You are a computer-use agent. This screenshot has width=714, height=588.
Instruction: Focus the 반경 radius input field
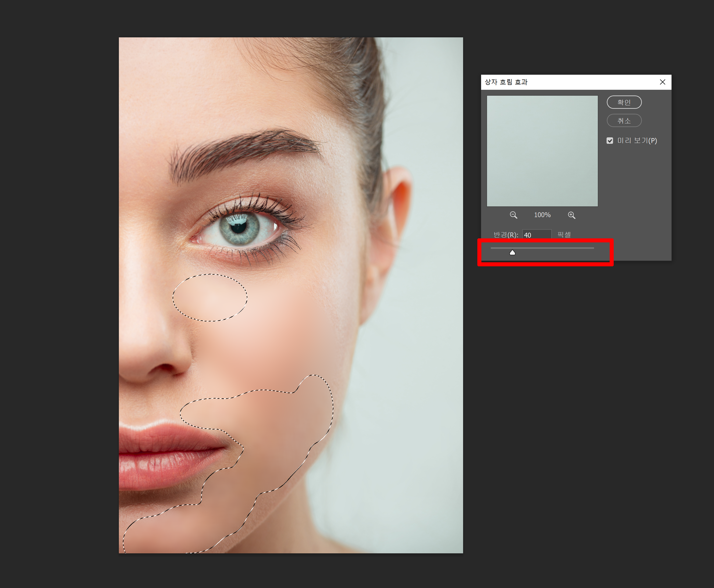537,235
